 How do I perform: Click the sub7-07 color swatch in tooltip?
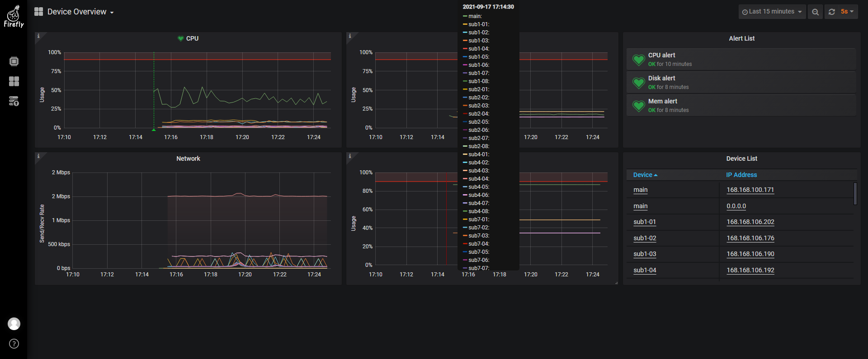465,268
